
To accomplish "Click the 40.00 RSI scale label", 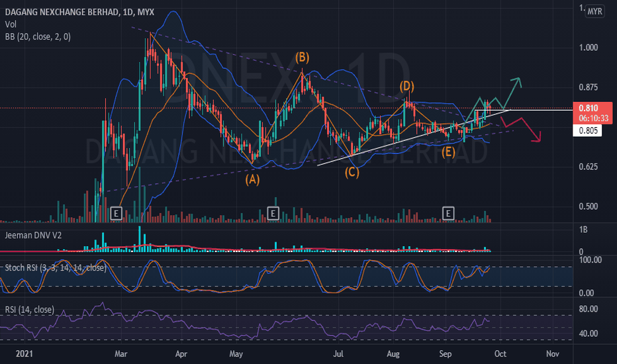I will pos(589,334).
